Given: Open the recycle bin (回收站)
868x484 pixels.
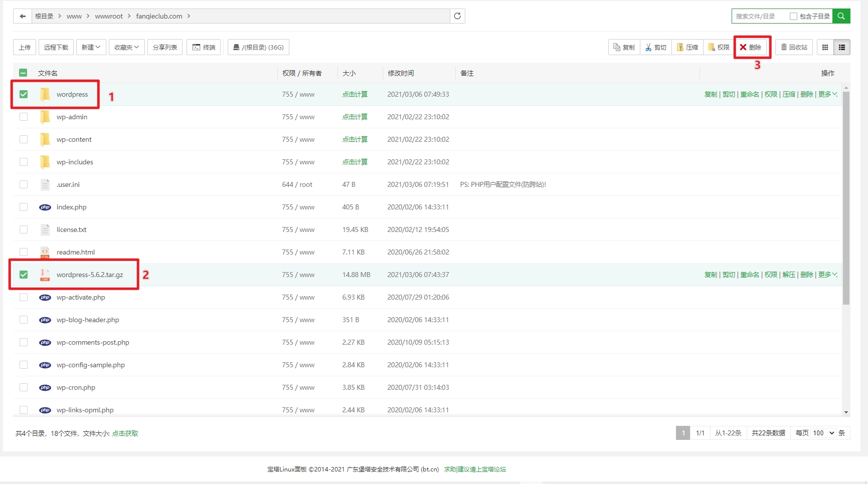Looking at the screenshot, I should click(x=794, y=47).
